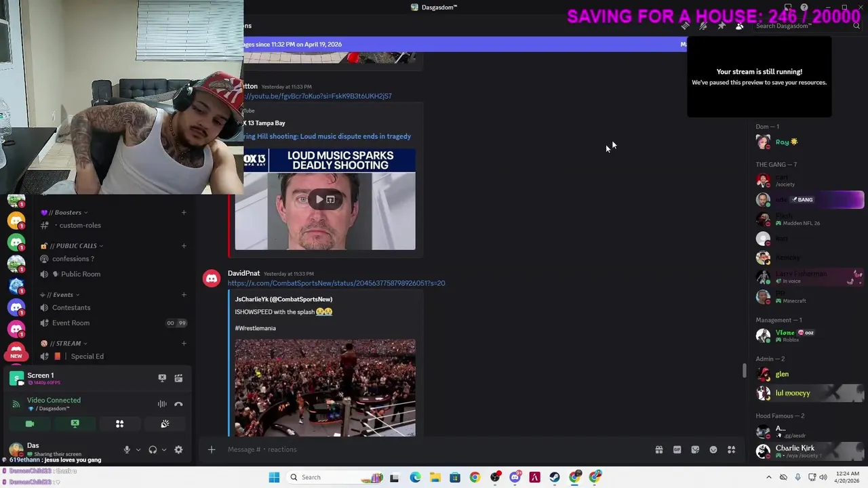Open the Threads icon in channel header
868x488 pixels.
point(686,26)
